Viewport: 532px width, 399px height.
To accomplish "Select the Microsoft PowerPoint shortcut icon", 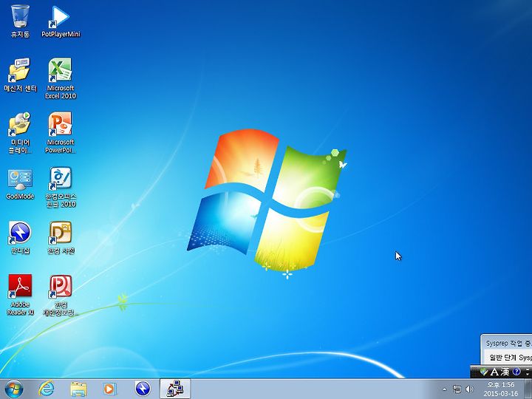I will pyautogui.click(x=61, y=133).
